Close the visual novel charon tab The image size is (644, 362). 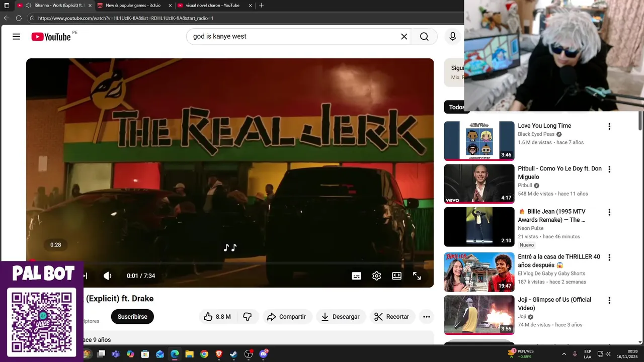tap(250, 6)
